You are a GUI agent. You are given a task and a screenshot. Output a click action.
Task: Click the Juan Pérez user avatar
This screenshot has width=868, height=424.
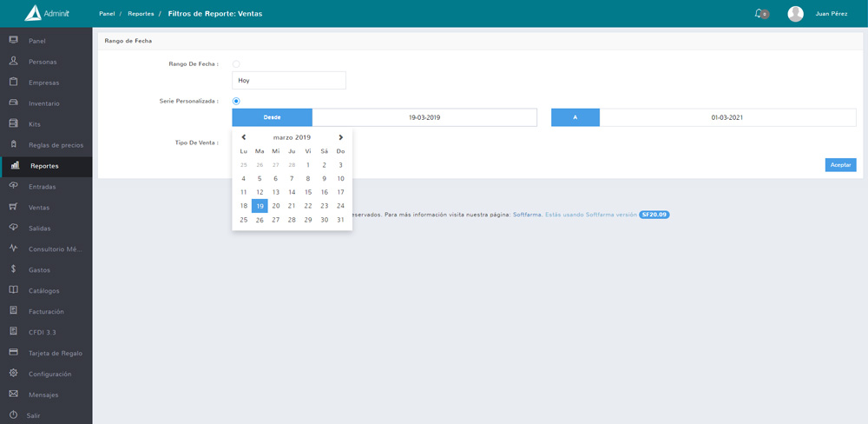tap(795, 14)
